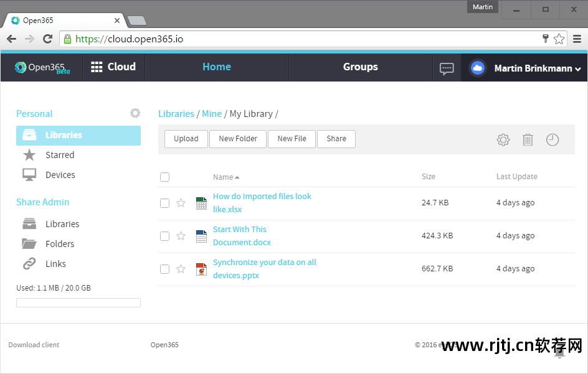Reload the page with the refresh icon
This screenshot has width=588, height=374.
click(x=47, y=39)
